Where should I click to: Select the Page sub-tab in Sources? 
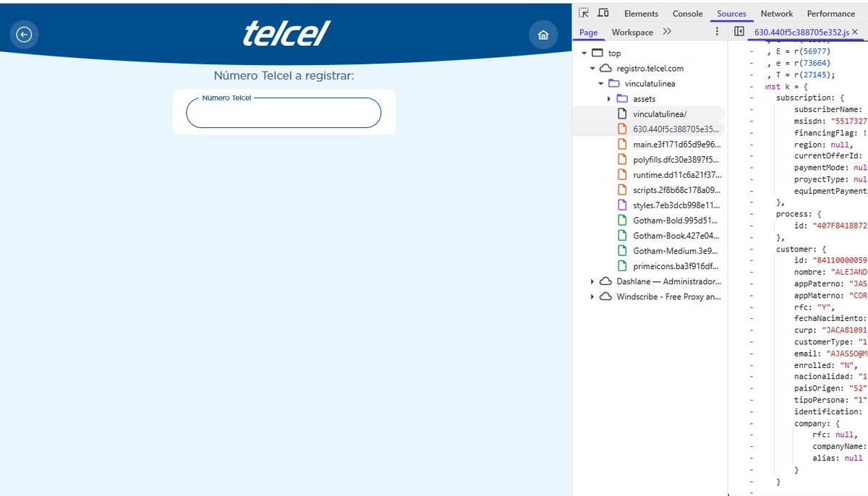click(x=589, y=32)
